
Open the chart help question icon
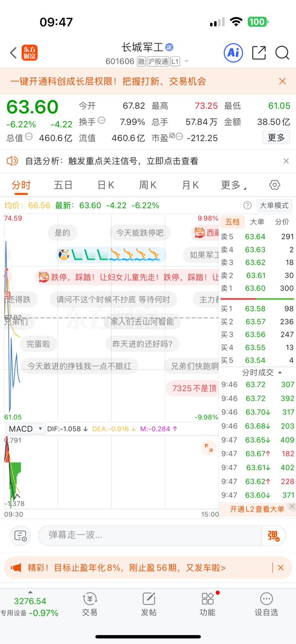click(x=247, y=205)
